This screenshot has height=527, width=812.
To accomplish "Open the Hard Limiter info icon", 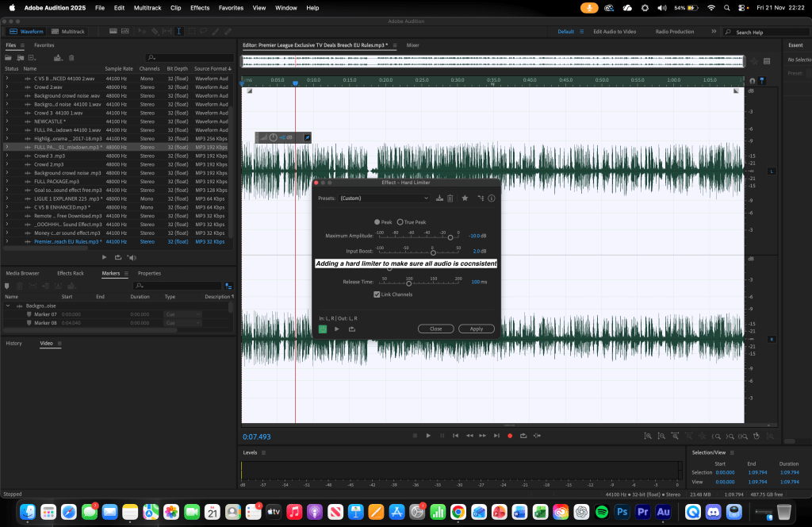I will (492, 198).
